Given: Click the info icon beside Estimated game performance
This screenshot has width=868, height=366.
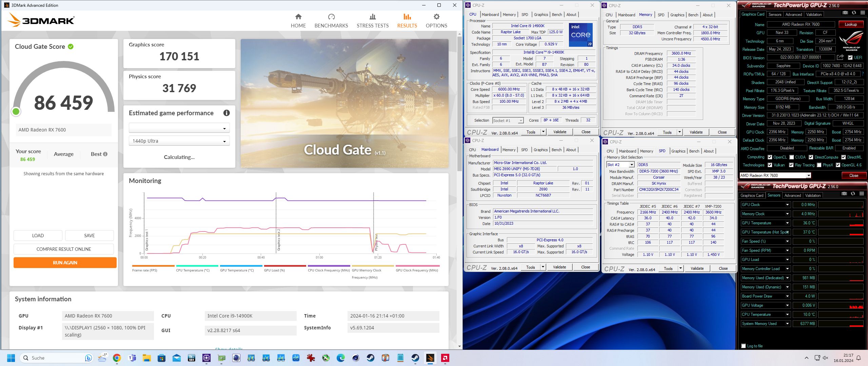Looking at the screenshot, I should 226,113.
